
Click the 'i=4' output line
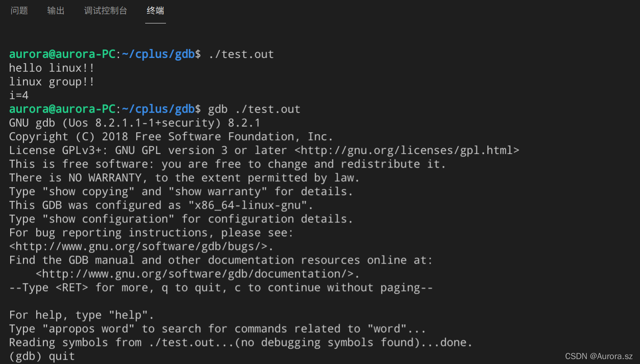[x=19, y=96]
